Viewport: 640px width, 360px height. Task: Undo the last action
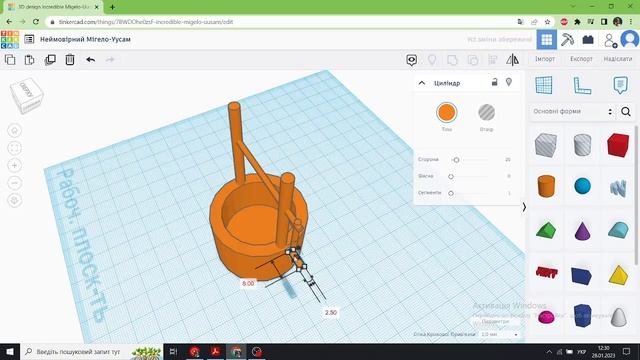[x=91, y=60]
